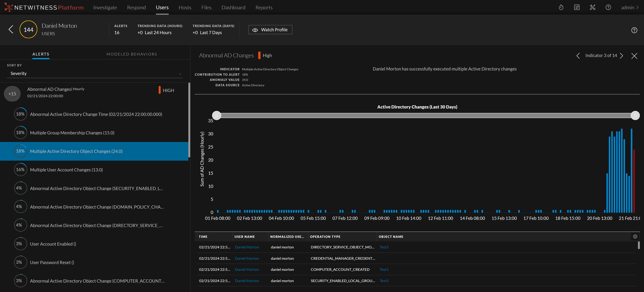Open the top bar help icon

[x=608, y=7]
